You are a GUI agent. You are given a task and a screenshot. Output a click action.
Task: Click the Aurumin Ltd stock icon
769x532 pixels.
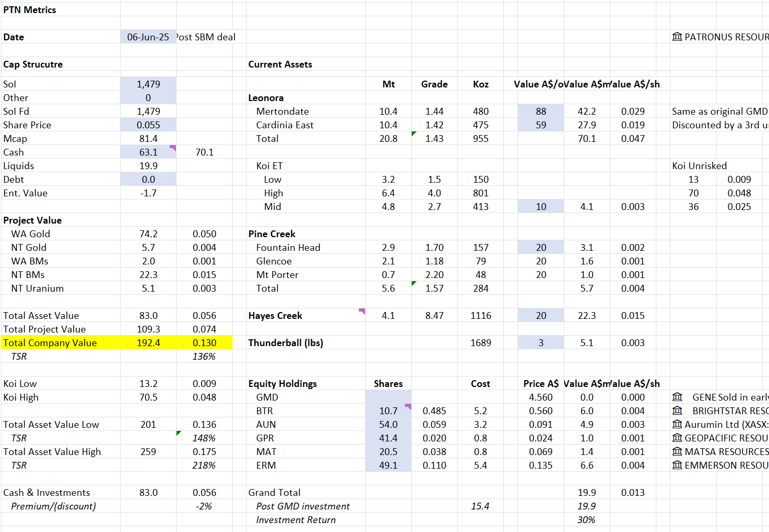[x=677, y=424]
